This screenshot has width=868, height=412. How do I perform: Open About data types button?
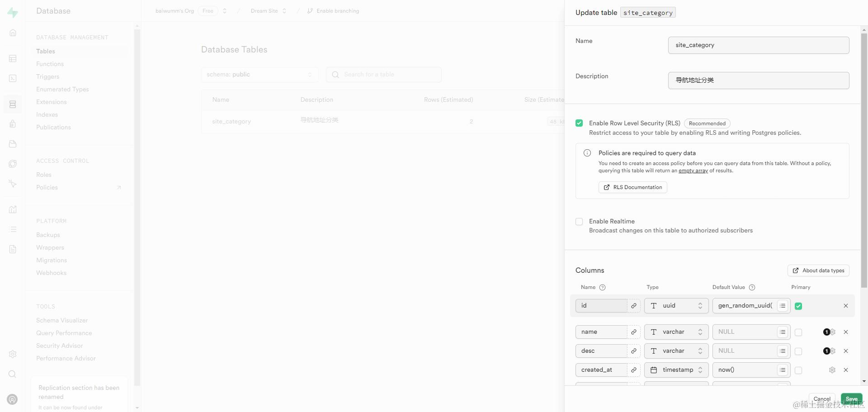(x=818, y=270)
